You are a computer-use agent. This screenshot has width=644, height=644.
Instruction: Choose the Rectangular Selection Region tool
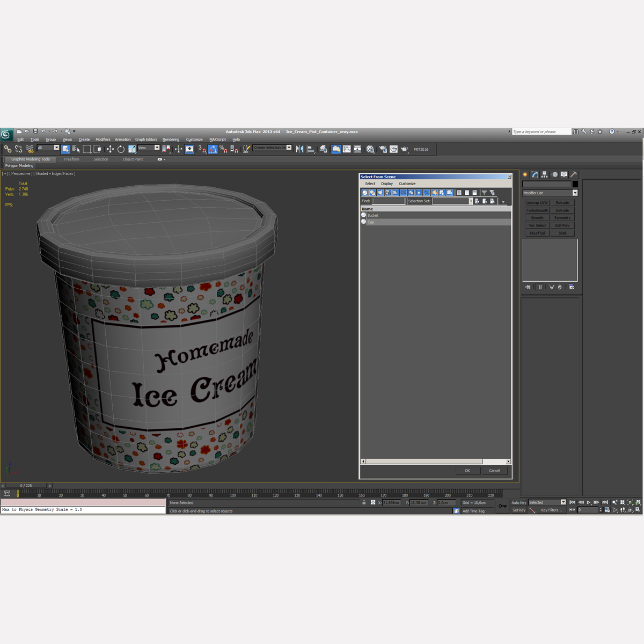pyautogui.click(x=87, y=149)
